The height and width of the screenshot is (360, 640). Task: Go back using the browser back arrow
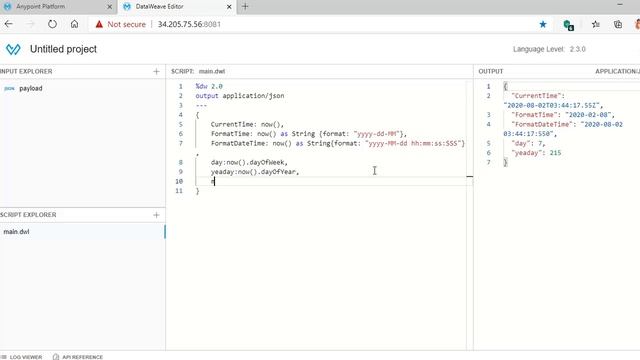pos(9,24)
